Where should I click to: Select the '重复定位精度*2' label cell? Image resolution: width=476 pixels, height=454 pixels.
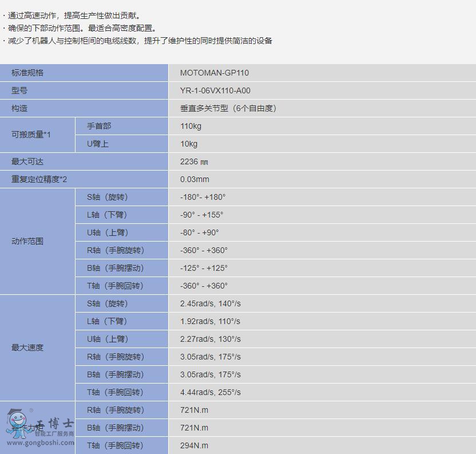coord(84,179)
